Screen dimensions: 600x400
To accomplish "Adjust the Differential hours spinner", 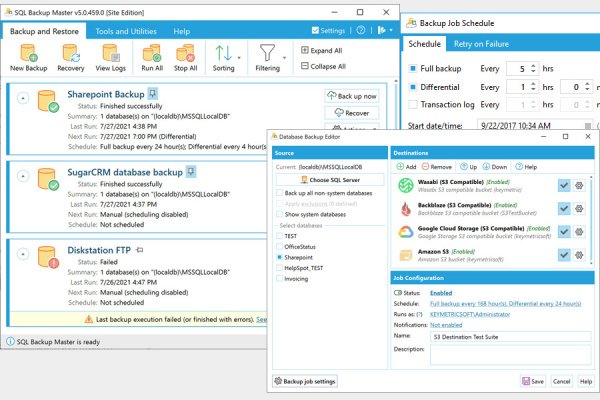I will tap(533, 87).
